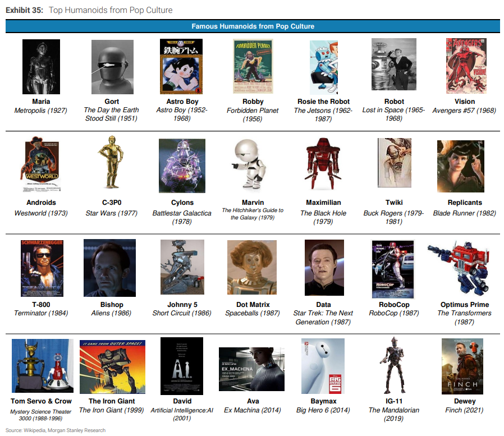504x436 pixels.
Task: Select the 'Exhibit 35:' title label
Action: pyautogui.click(x=25, y=10)
